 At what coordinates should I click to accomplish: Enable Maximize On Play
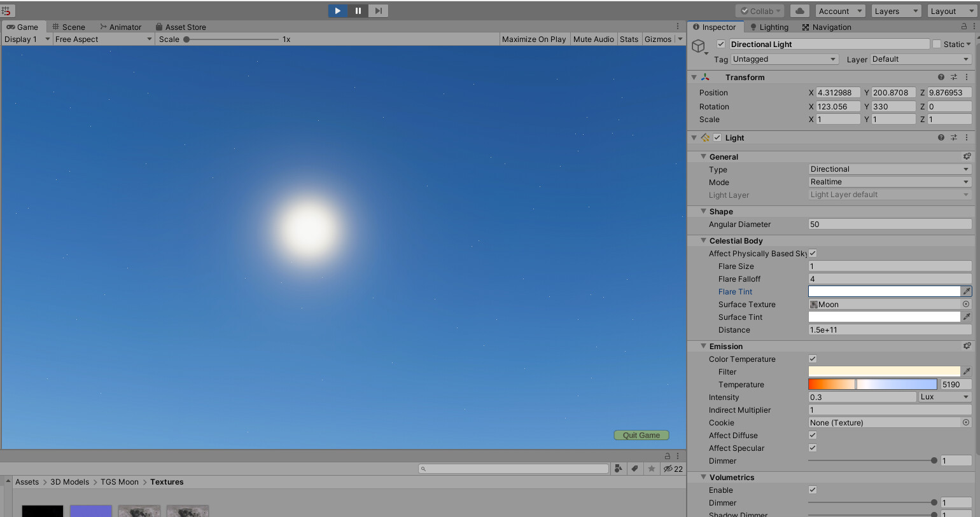pyautogui.click(x=534, y=39)
